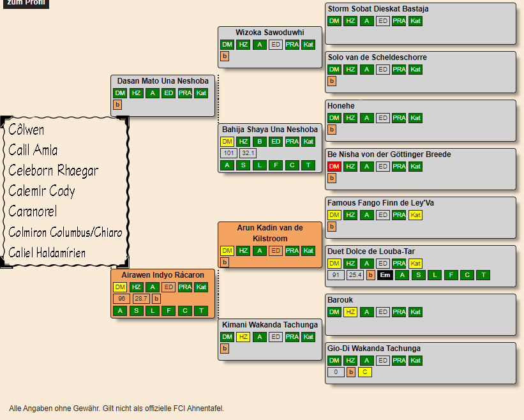
Task: Open the Wizoka Sawoduwhi pedigree entry
Action: click(x=269, y=33)
